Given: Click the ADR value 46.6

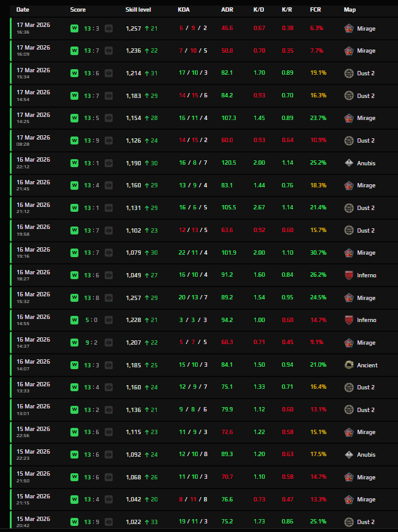Looking at the screenshot, I should click(x=227, y=28).
